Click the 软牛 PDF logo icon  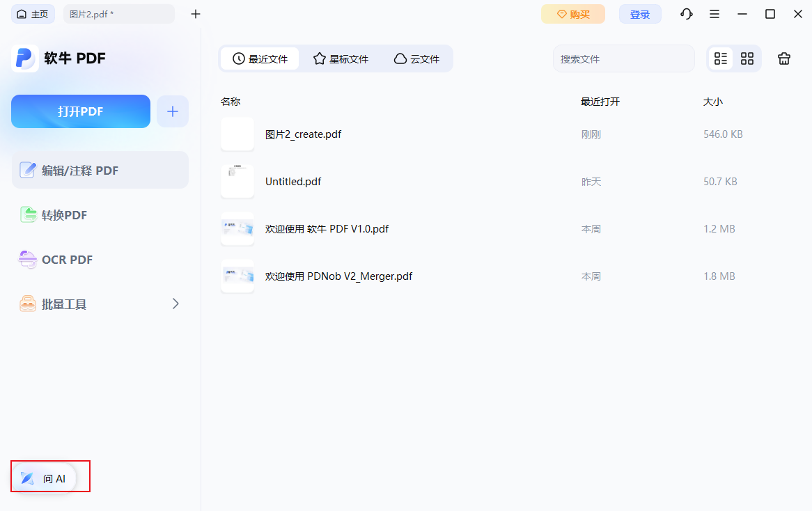point(24,58)
